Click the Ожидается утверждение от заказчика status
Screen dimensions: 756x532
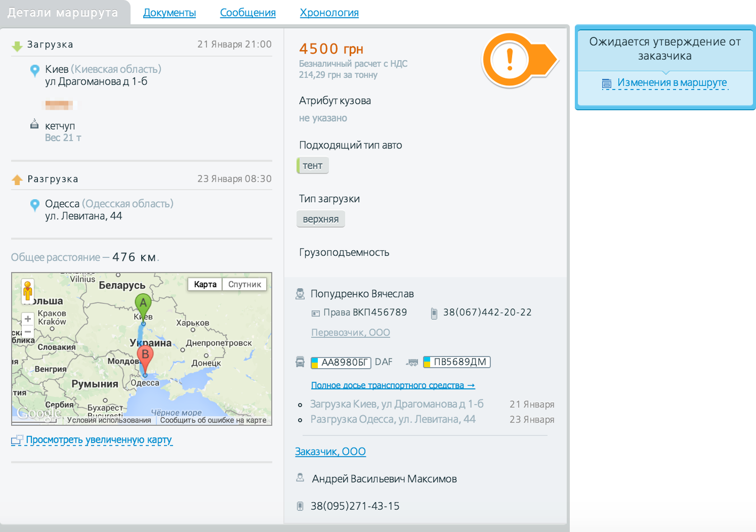coord(665,49)
